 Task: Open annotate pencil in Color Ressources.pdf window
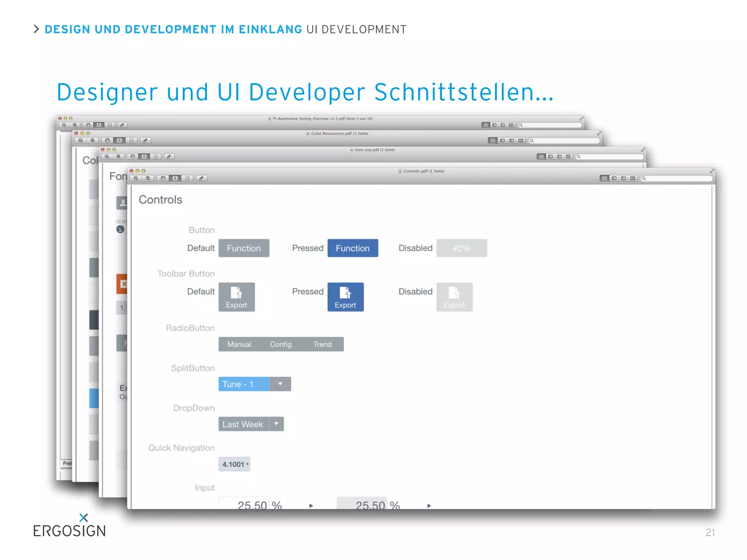pos(145,141)
